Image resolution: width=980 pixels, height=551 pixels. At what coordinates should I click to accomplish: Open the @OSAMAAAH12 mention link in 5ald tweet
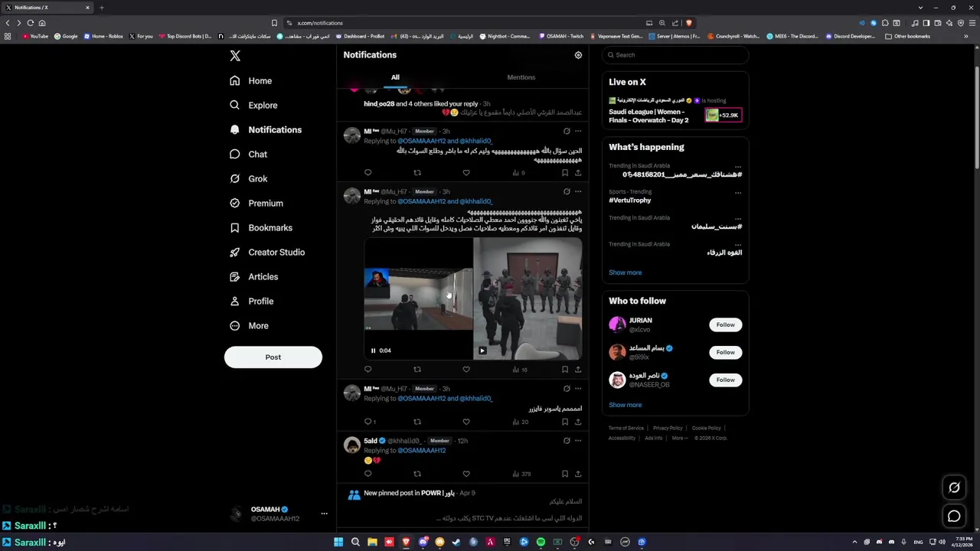pos(421,451)
